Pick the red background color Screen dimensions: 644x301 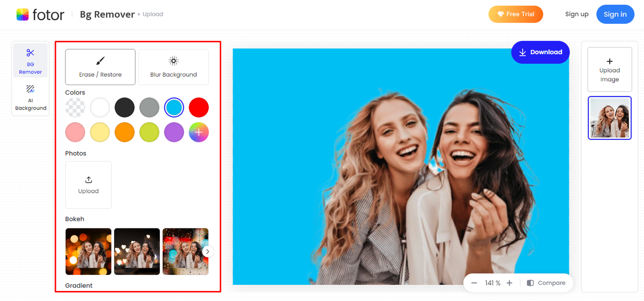tap(198, 107)
